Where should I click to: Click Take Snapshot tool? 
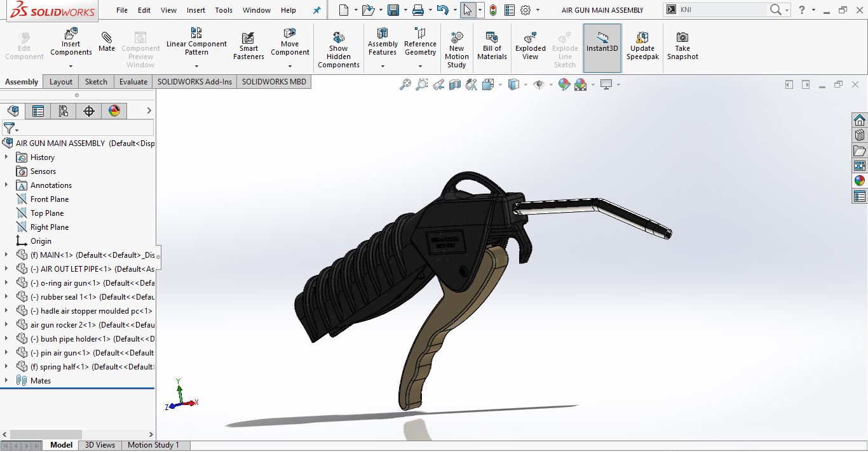pyautogui.click(x=682, y=46)
